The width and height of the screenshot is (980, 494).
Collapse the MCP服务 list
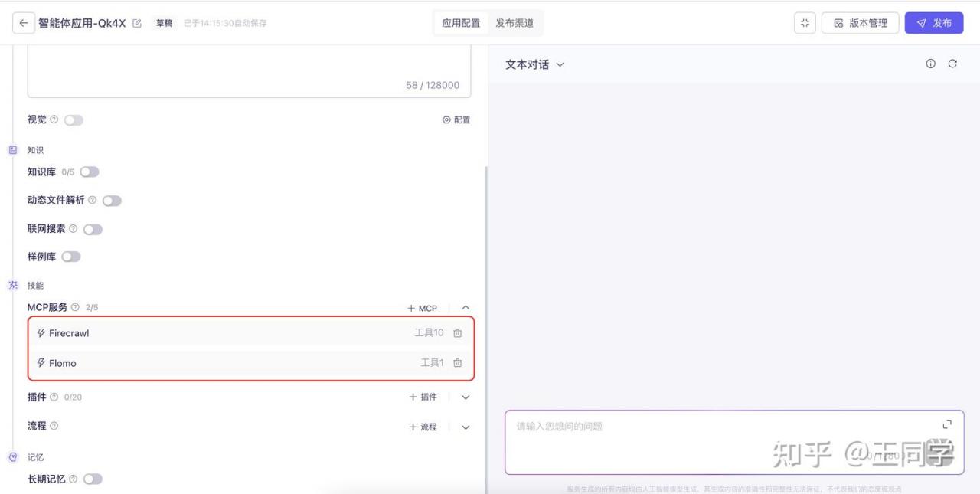coord(465,308)
